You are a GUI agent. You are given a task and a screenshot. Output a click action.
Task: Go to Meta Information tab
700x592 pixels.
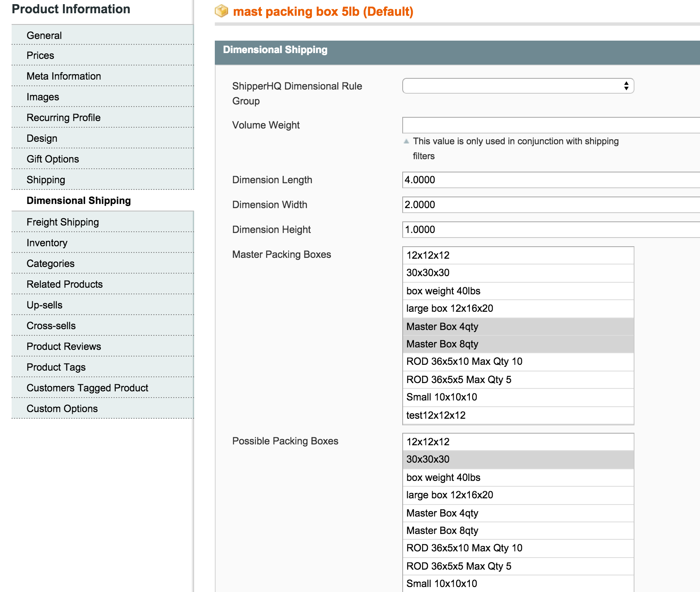64,76
